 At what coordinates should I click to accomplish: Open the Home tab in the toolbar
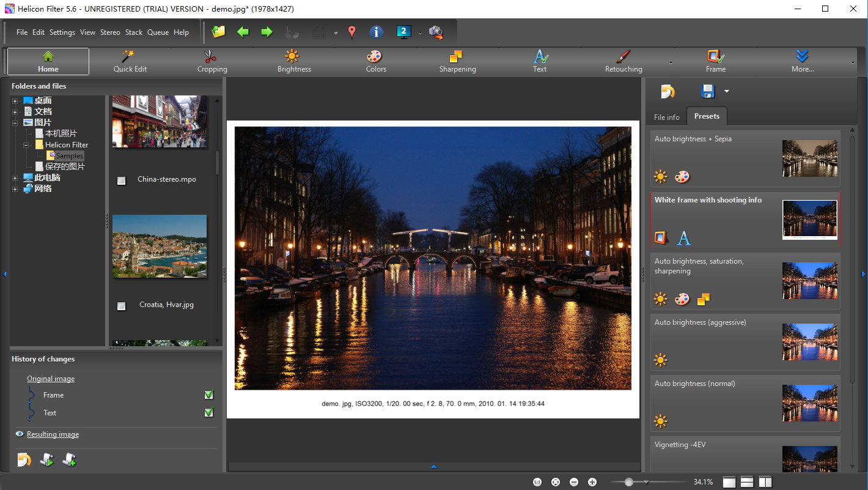pos(48,61)
